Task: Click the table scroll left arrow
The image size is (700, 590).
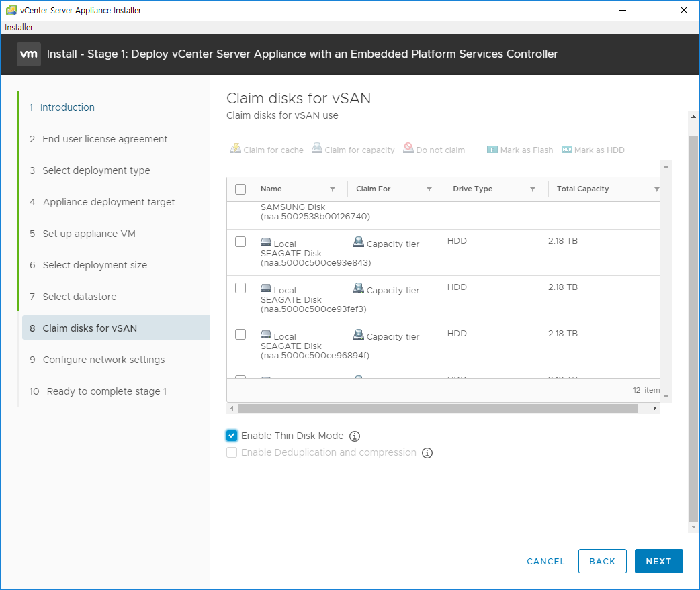Action: (x=232, y=409)
